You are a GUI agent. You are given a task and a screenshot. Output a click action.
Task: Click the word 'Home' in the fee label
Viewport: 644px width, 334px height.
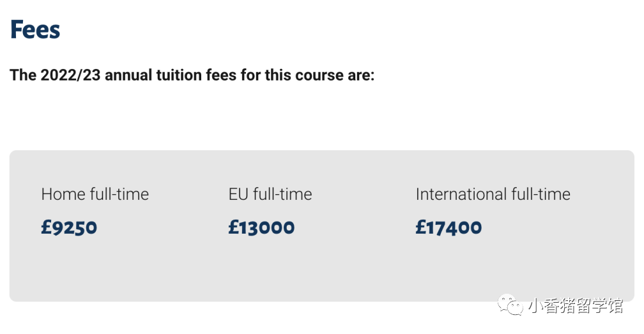[63, 194]
